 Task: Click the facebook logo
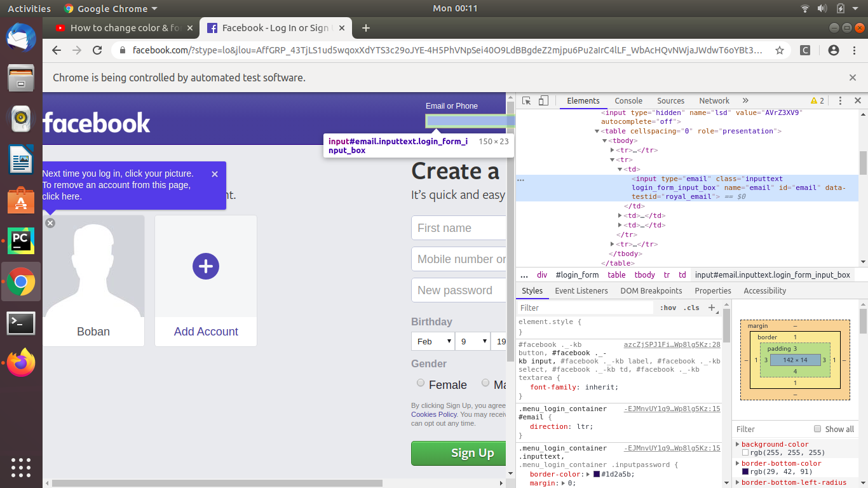pos(97,123)
